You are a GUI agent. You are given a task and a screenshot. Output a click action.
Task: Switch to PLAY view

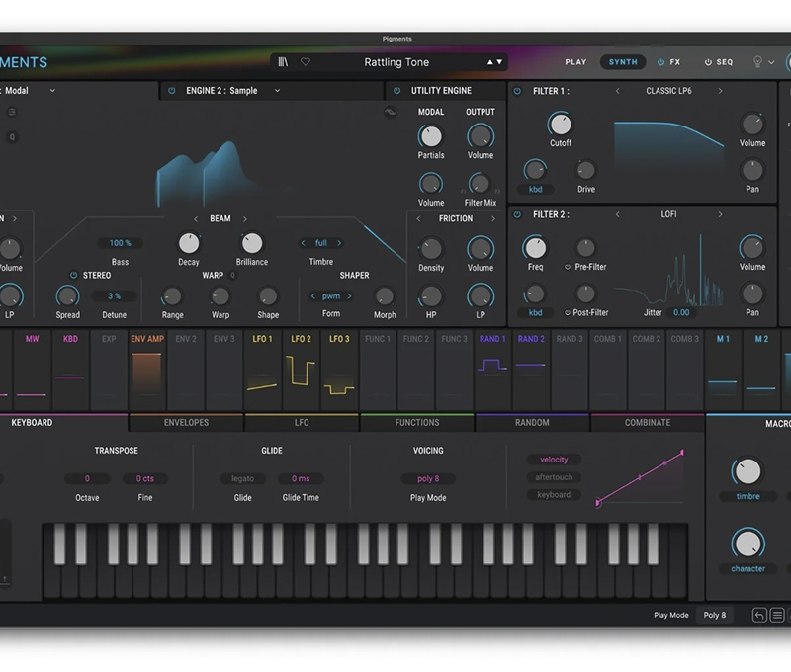(x=575, y=62)
